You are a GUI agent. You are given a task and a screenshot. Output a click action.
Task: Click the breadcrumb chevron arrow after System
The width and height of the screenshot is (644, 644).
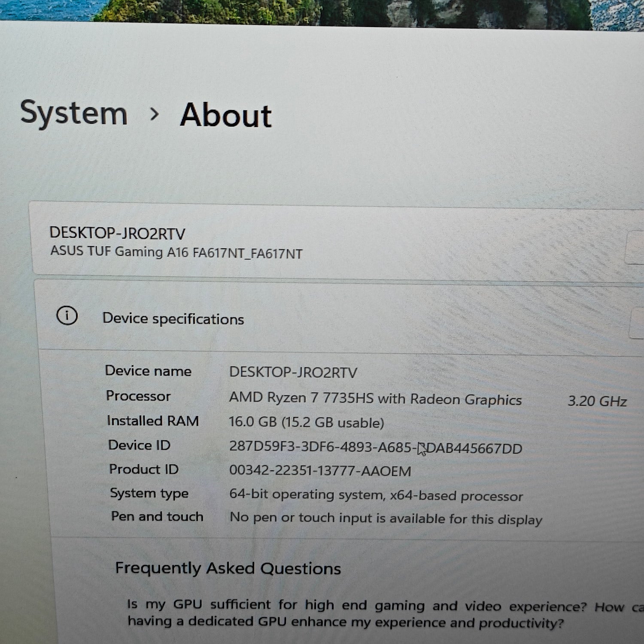pyautogui.click(x=155, y=114)
